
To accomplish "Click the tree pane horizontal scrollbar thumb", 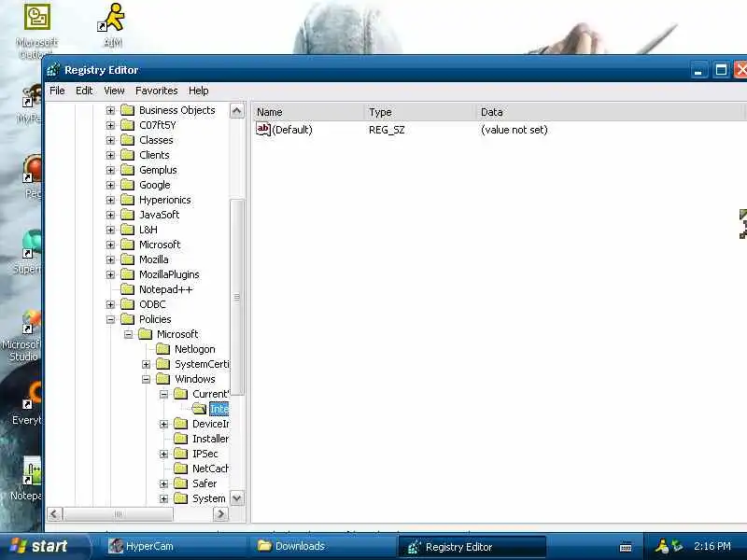I will pyautogui.click(x=119, y=514).
